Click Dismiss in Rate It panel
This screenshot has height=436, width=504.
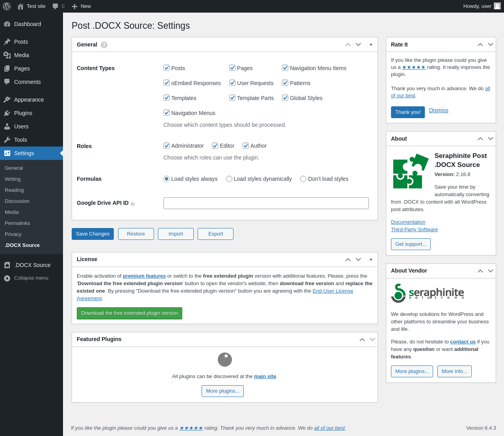click(439, 110)
